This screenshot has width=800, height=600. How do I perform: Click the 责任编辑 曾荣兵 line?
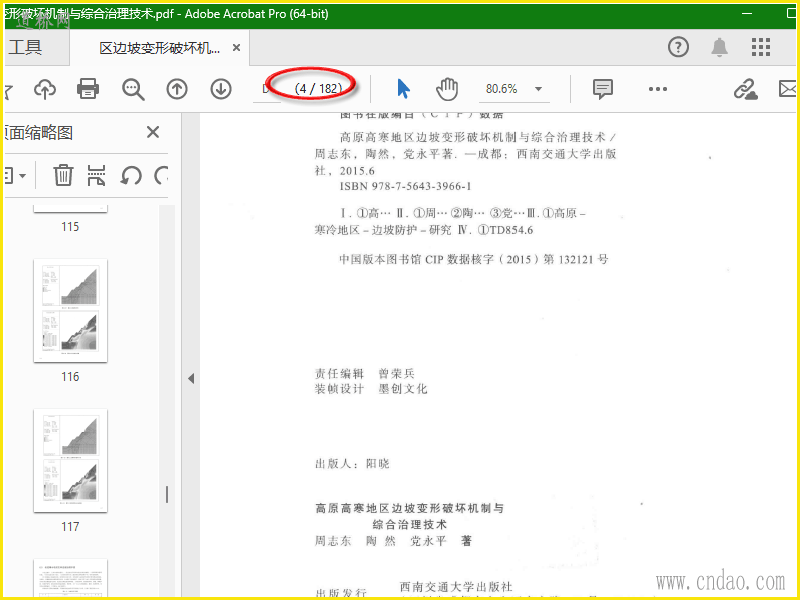[365, 373]
